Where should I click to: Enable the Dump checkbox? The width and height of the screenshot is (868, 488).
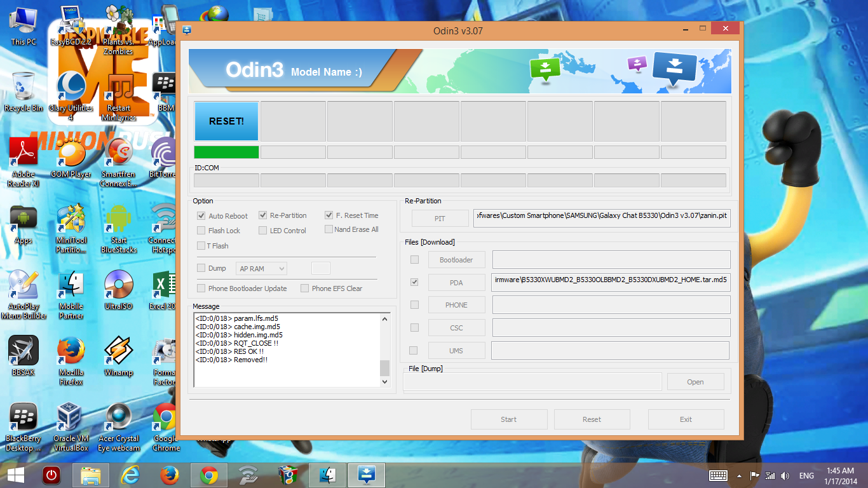coord(201,268)
